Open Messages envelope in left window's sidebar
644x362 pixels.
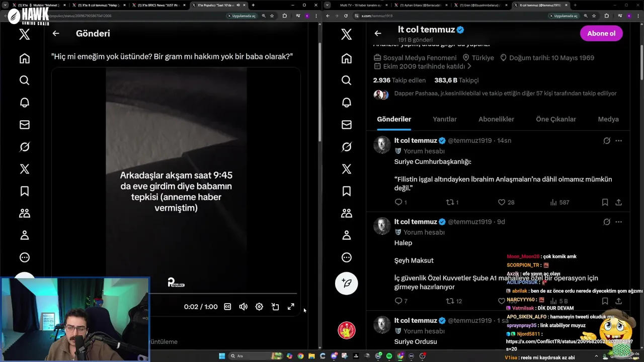pyautogui.click(x=24, y=125)
